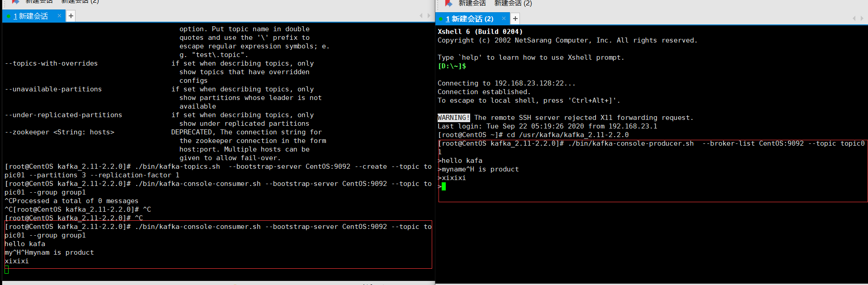Click the '--unavailable-partitions' option text
The height and width of the screenshot is (285, 868).
(x=53, y=89)
